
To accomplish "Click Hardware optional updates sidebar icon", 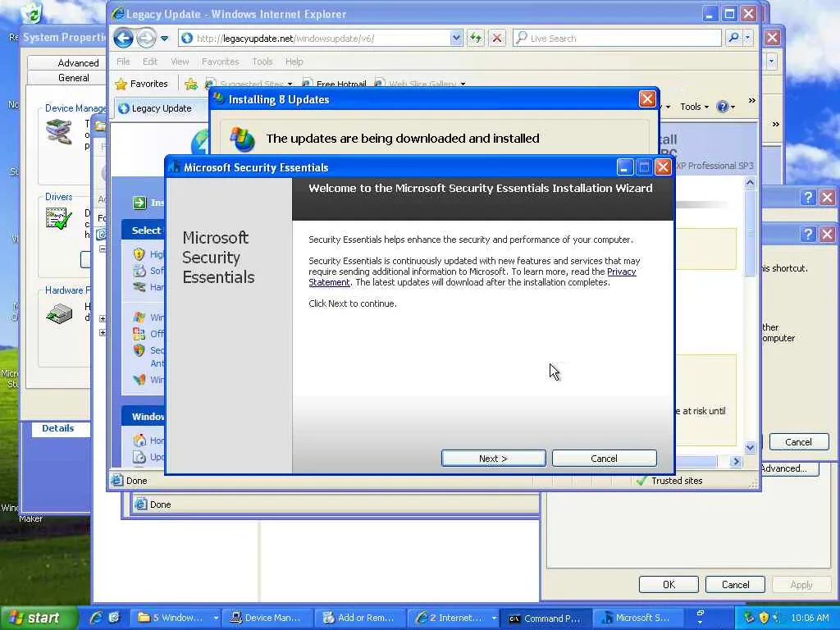I will (x=139, y=287).
